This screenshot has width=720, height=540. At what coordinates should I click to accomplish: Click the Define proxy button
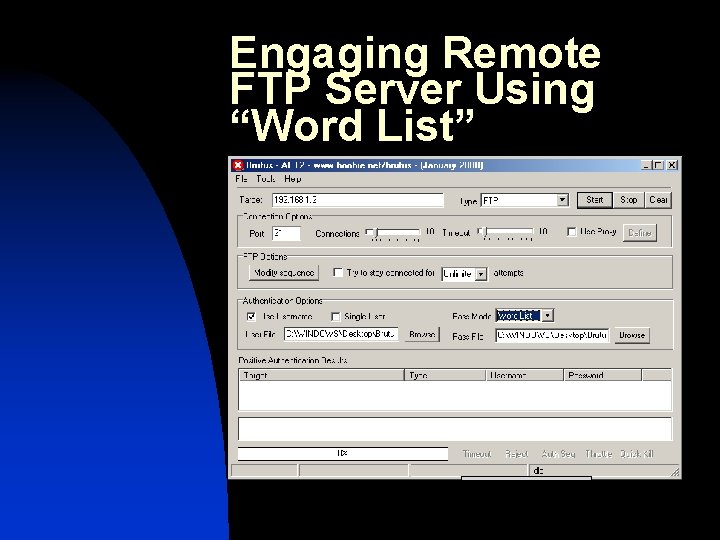click(640, 233)
